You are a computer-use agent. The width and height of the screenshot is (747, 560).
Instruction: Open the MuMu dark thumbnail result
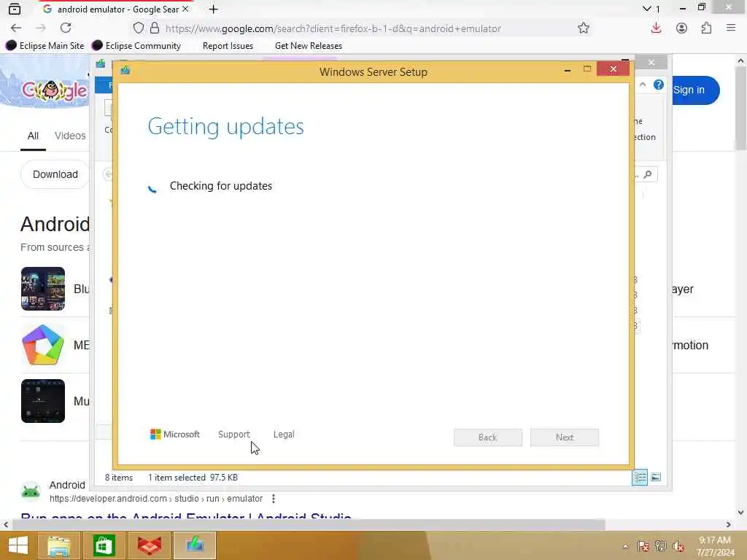pos(43,401)
